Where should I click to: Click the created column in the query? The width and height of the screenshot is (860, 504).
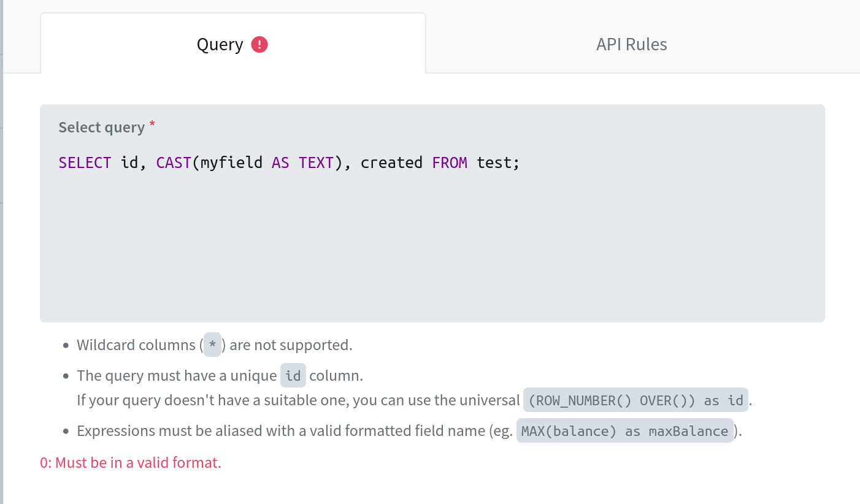click(x=391, y=162)
